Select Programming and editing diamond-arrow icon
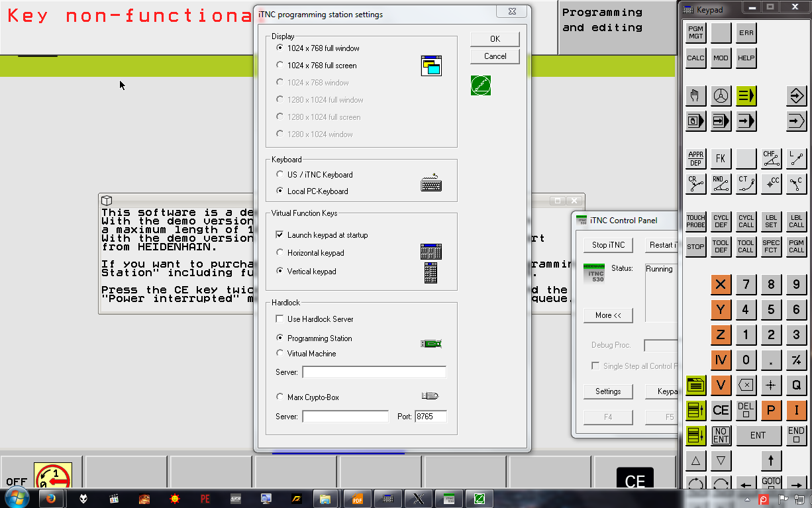 click(796, 96)
